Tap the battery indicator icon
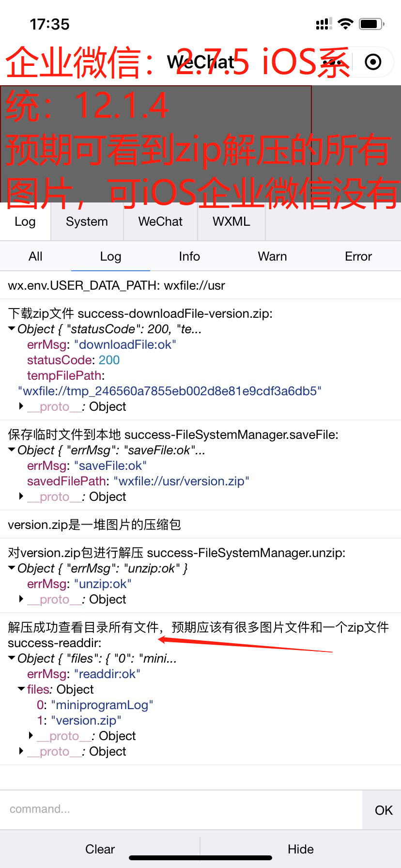 pos(371,24)
